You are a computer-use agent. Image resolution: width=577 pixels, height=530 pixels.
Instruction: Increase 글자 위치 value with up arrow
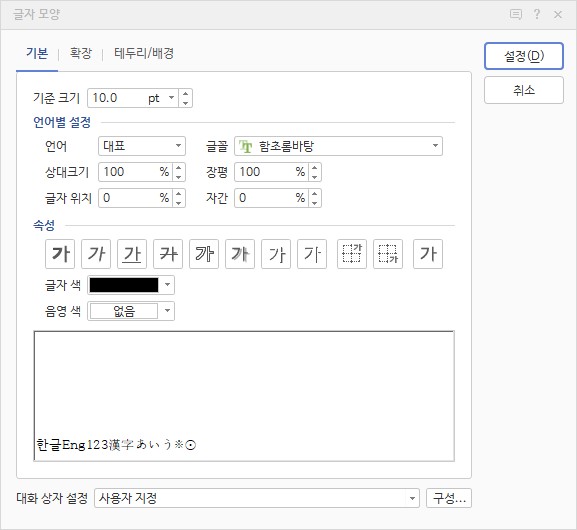[179, 194]
